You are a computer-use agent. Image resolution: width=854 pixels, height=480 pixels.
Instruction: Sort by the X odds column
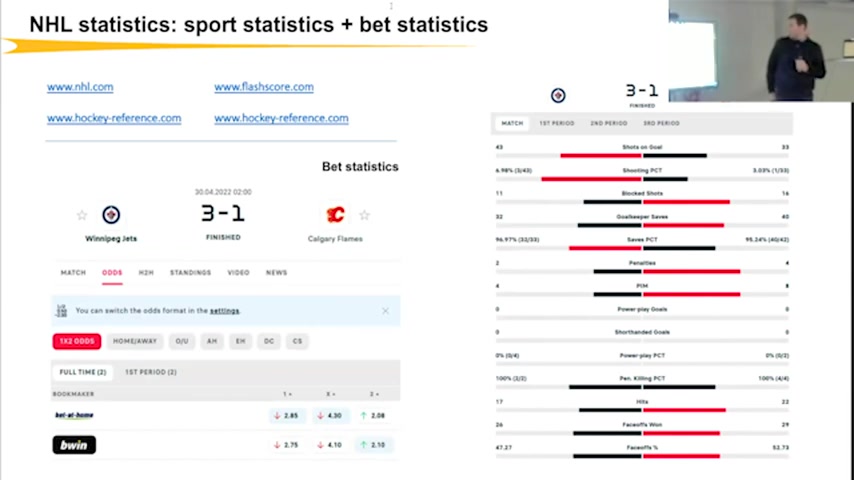click(x=331, y=394)
